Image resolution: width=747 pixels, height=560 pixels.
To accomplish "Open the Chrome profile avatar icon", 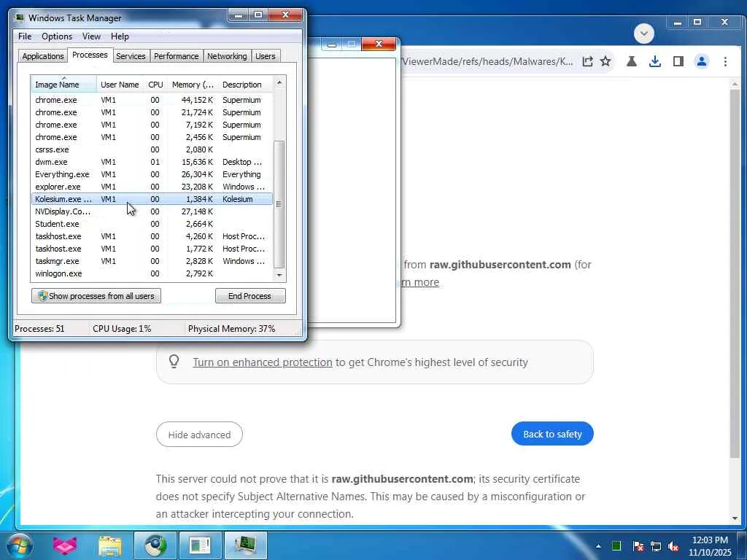I will 702,61.
